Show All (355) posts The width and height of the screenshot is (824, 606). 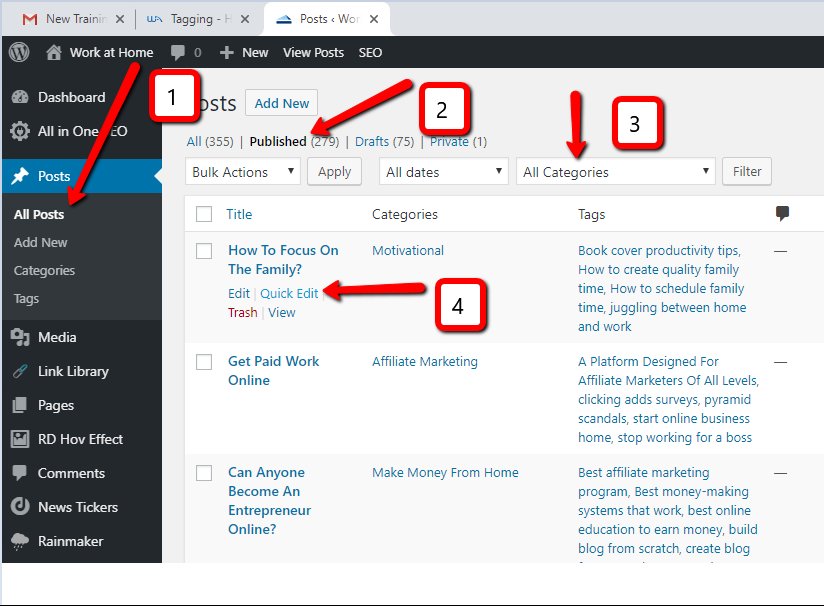pyautogui.click(x=210, y=141)
